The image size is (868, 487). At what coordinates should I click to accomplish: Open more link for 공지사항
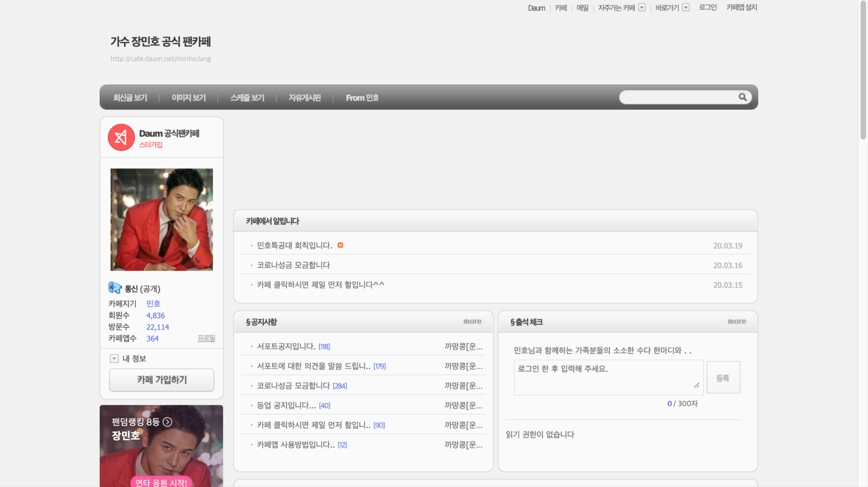coord(472,321)
